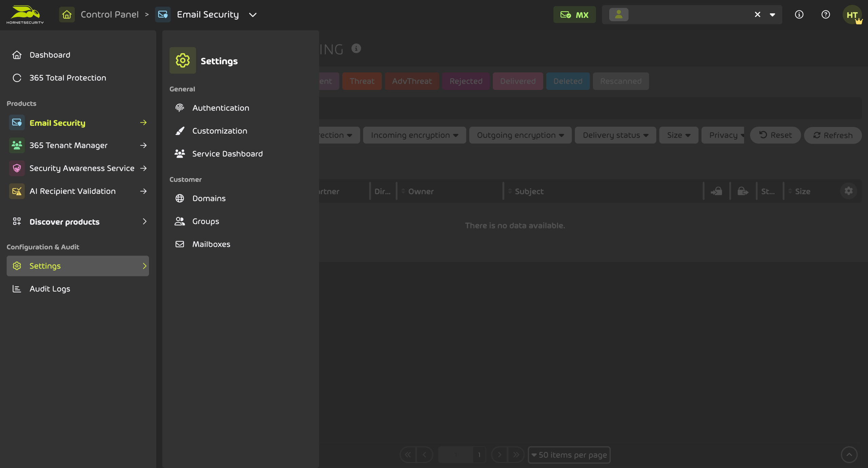The image size is (868, 468).
Task: Sort table by Subject column
Action: [x=529, y=191]
